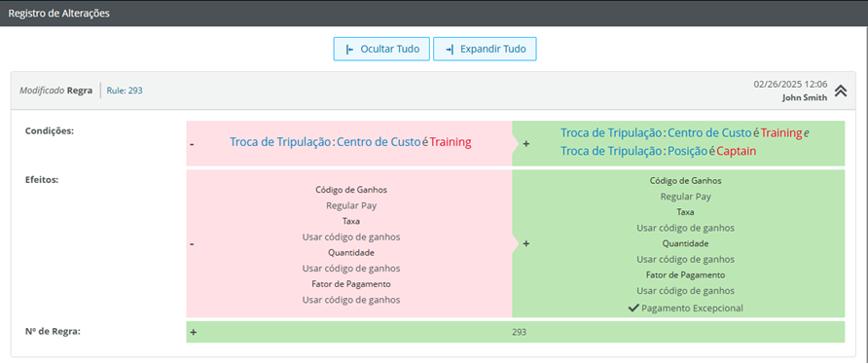Click the plus sign in the new Condições panel

coord(525,143)
